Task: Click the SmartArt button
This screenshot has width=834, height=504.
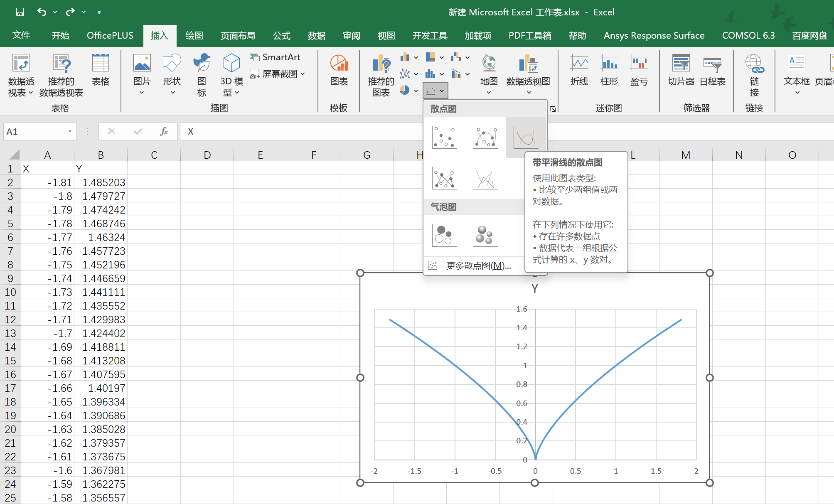Action: click(276, 57)
